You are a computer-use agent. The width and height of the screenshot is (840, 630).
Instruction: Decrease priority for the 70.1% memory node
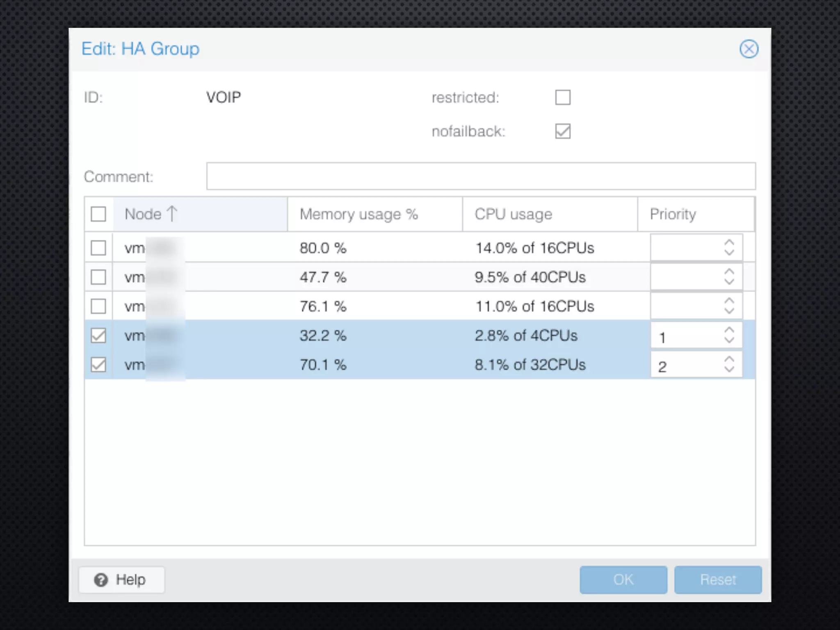(729, 370)
